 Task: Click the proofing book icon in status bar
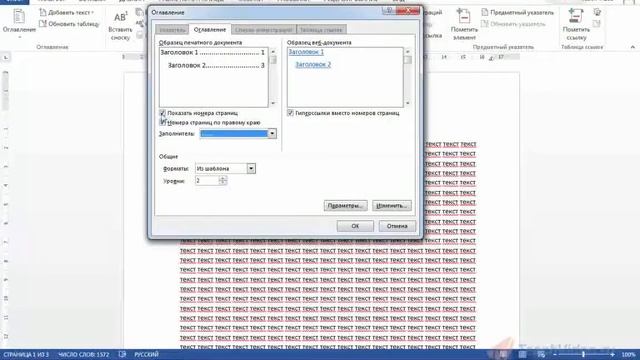coord(122,354)
